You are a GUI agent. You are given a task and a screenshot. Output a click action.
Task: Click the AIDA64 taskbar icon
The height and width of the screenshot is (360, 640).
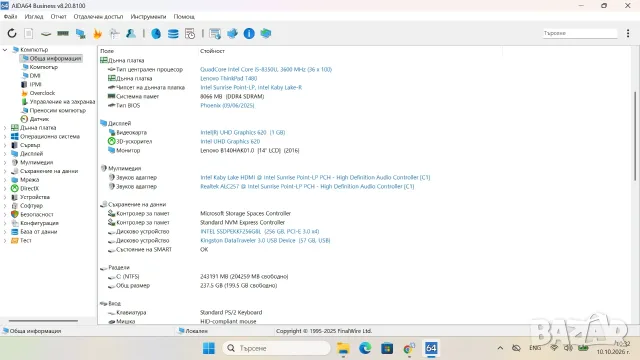click(431, 348)
